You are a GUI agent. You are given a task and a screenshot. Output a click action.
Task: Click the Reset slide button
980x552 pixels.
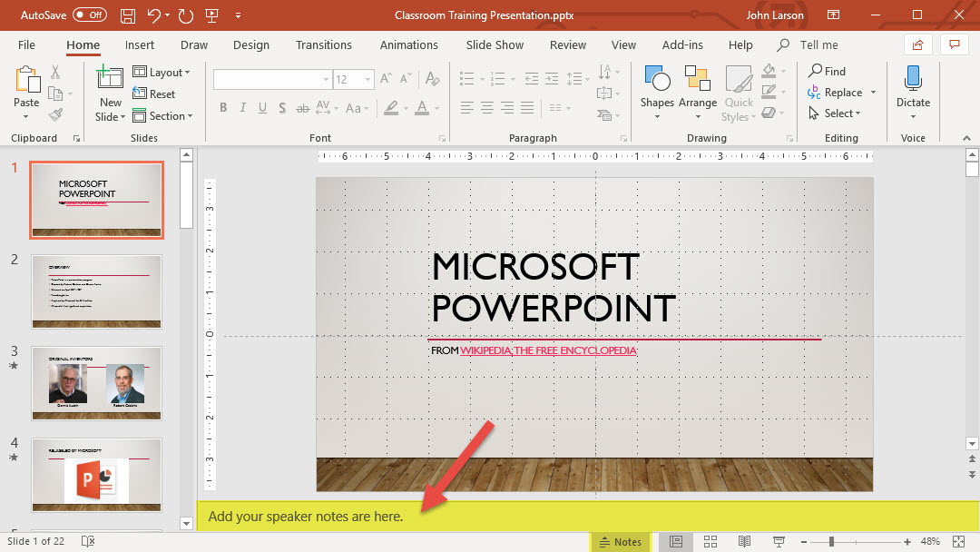tap(154, 94)
